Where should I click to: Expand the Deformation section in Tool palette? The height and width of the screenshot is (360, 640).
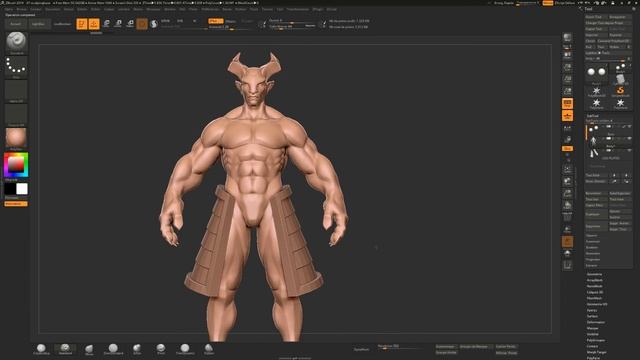(x=596, y=322)
